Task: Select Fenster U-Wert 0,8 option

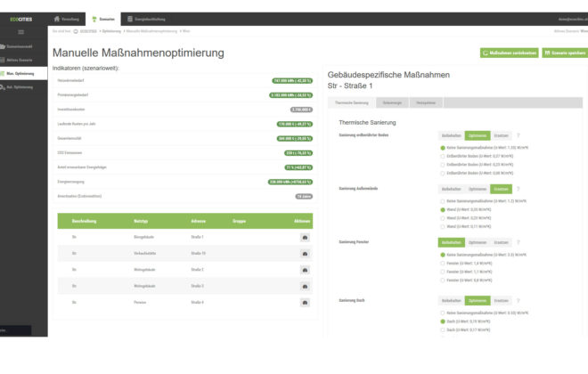Action: (x=443, y=280)
